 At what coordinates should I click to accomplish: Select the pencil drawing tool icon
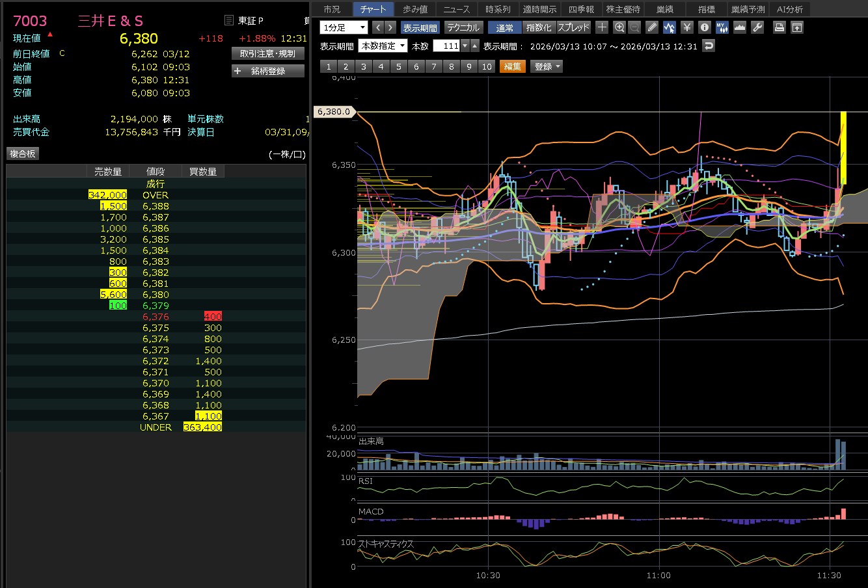[653, 27]
